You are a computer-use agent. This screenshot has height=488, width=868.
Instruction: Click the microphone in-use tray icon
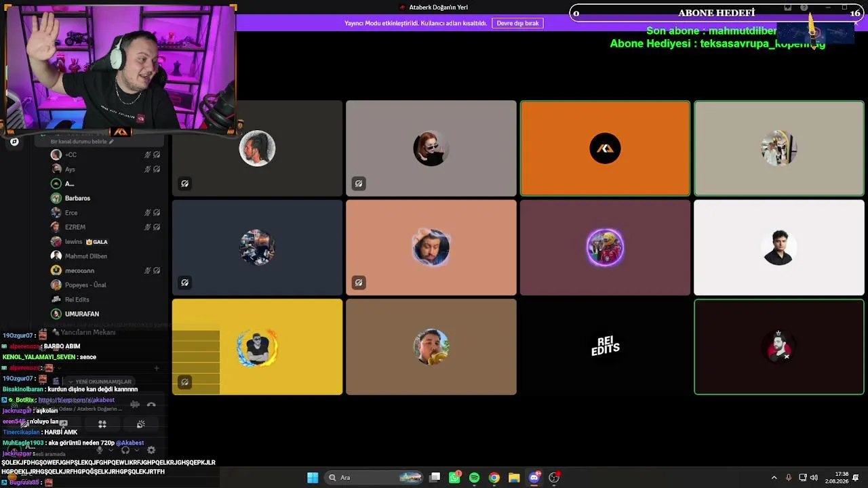(x=789, y=478)
